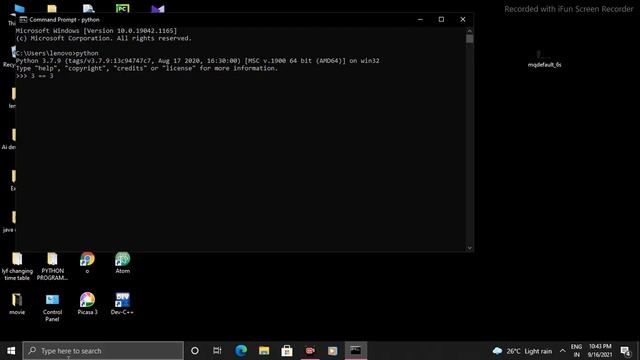Open File Explorer from the taskbar

pyautogui.click(x=264, y=351)
